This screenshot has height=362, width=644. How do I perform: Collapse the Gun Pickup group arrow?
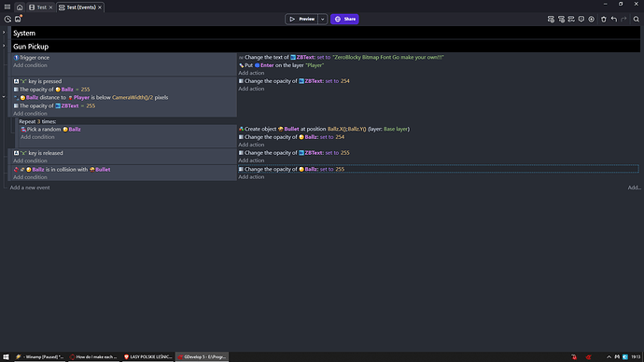4,46
